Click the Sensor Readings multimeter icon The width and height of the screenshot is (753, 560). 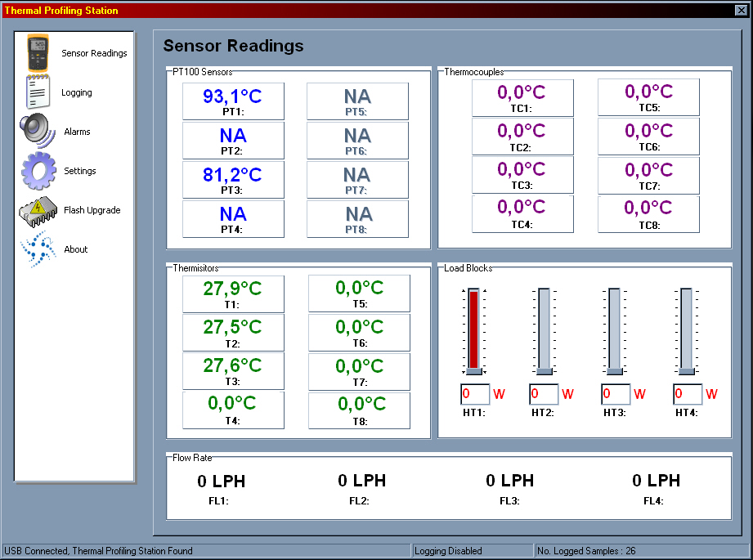tap(37, 53)
